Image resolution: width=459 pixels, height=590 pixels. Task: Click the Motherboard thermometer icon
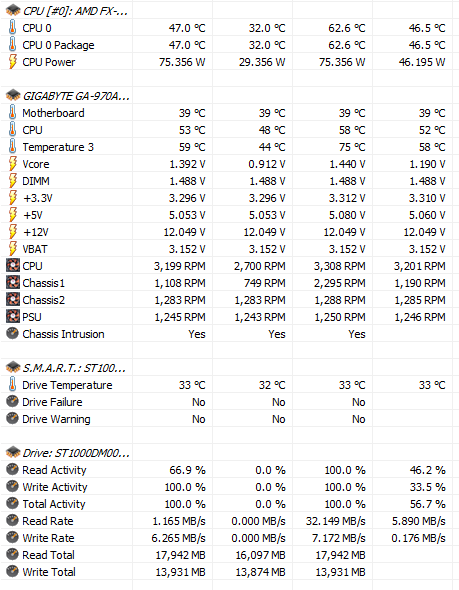(x=12, y=113)
